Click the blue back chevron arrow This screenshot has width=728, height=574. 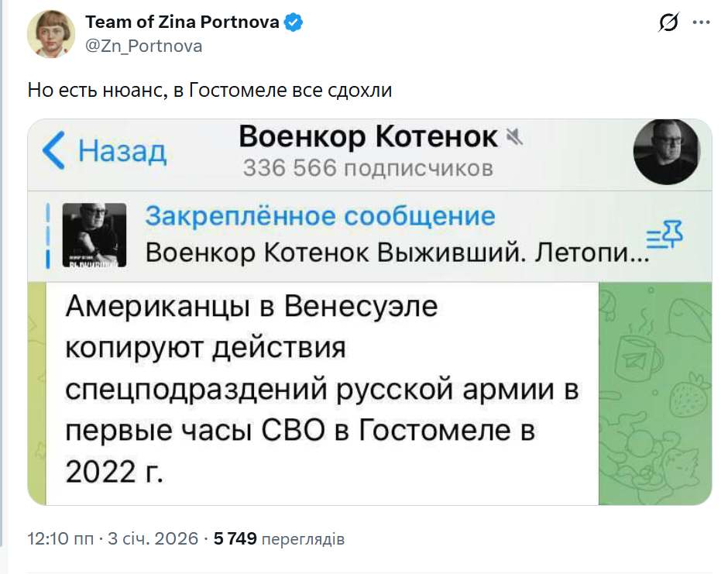click(54, 150)
